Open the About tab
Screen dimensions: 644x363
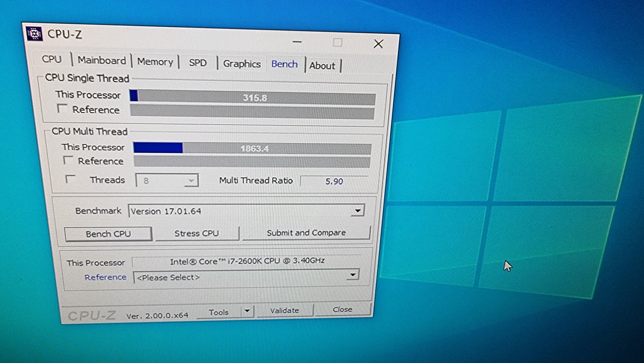322,66
